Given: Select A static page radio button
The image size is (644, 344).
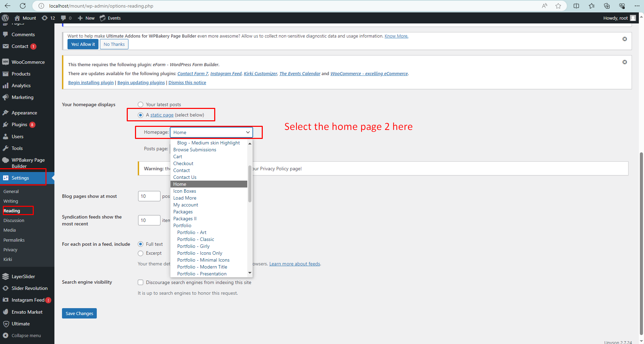Looking at the screenshot, I should click(141, 115).
